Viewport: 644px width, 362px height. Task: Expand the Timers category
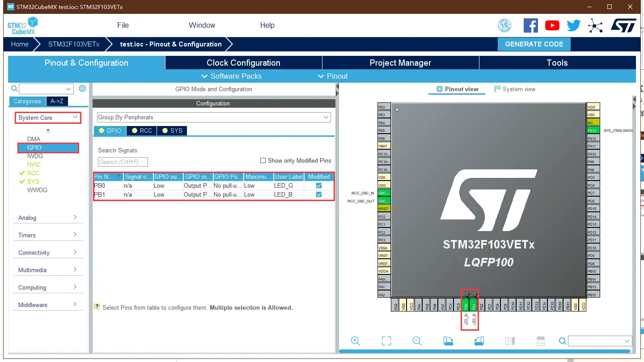[x=48, y=234]
